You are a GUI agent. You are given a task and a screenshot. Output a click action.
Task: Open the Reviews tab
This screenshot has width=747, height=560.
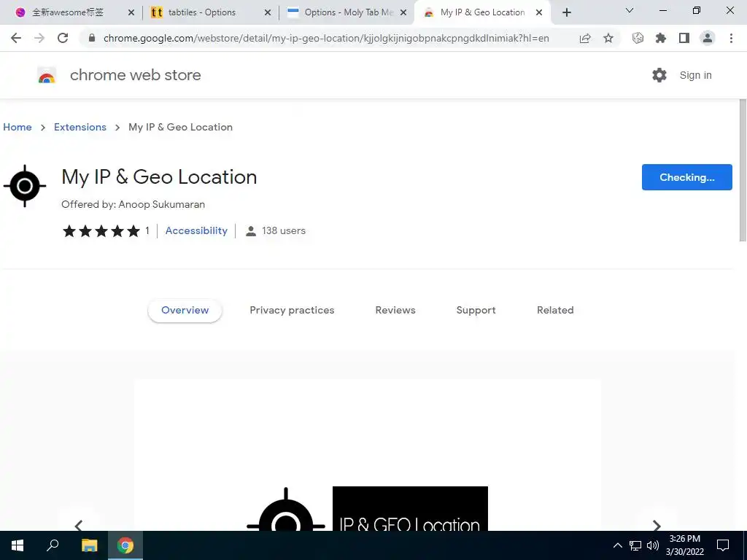(x=395, y=311)
